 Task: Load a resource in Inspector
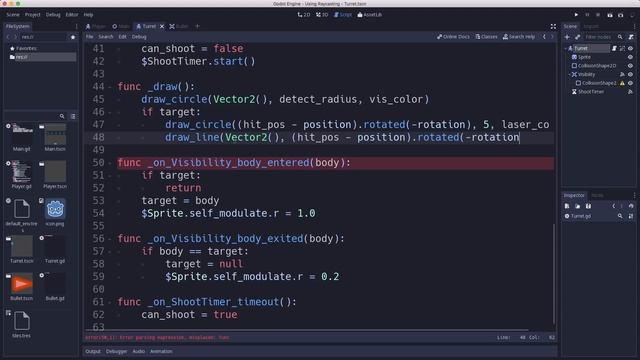click(578, 206)
